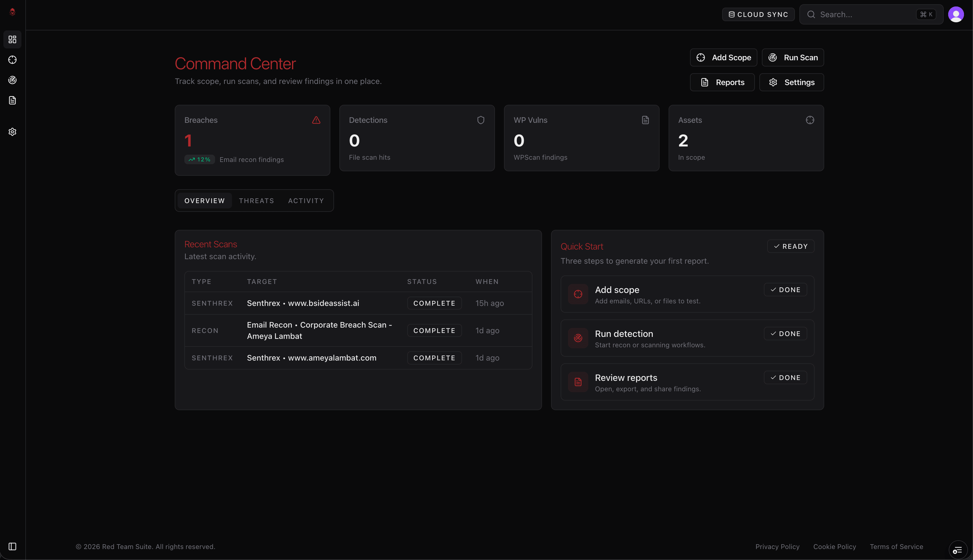Open the user profile avatar menu
The height and width of the screenshot is (560, 973).
(x=956, y=14)
